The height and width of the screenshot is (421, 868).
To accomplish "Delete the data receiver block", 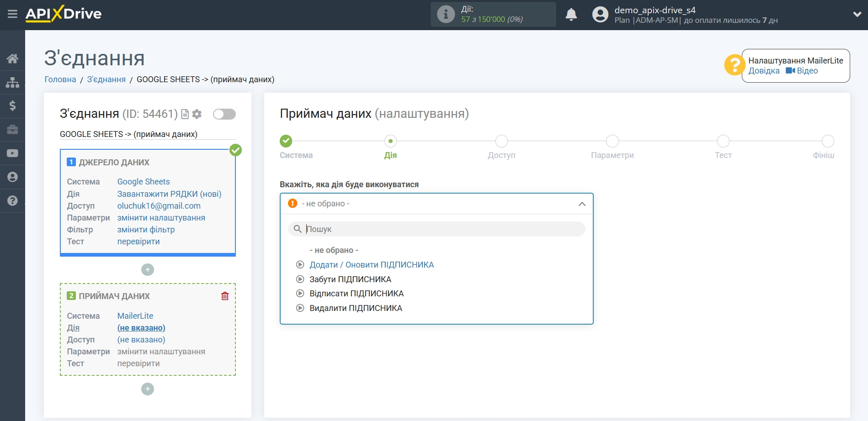I will (x=225, y=296).
